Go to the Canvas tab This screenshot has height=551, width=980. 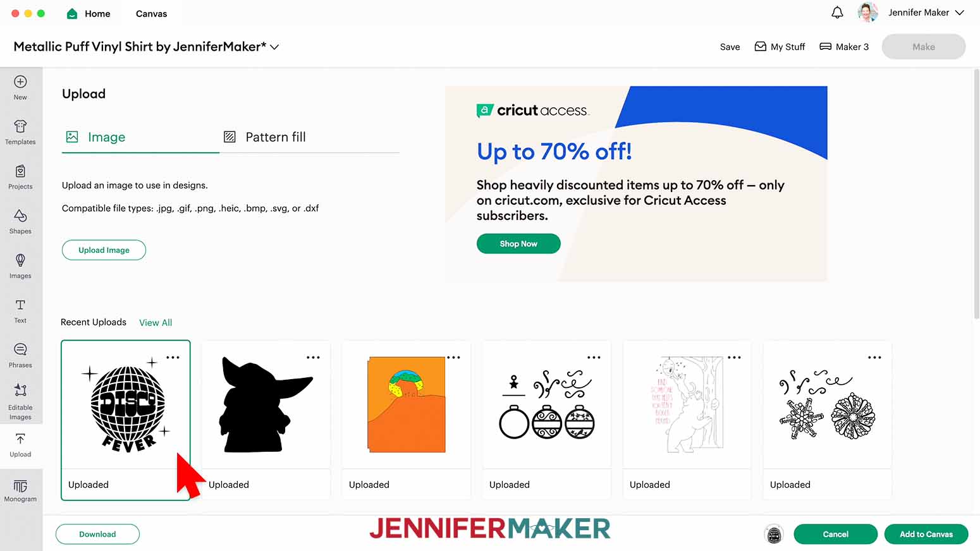[151, 13]
